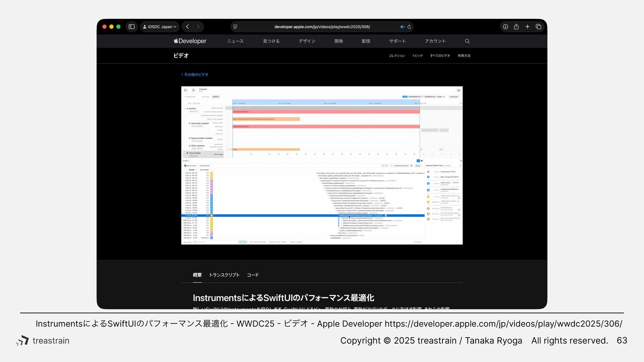644x362 pixels.
Task: Click the Done button beside search
Action: coord(418,166)
